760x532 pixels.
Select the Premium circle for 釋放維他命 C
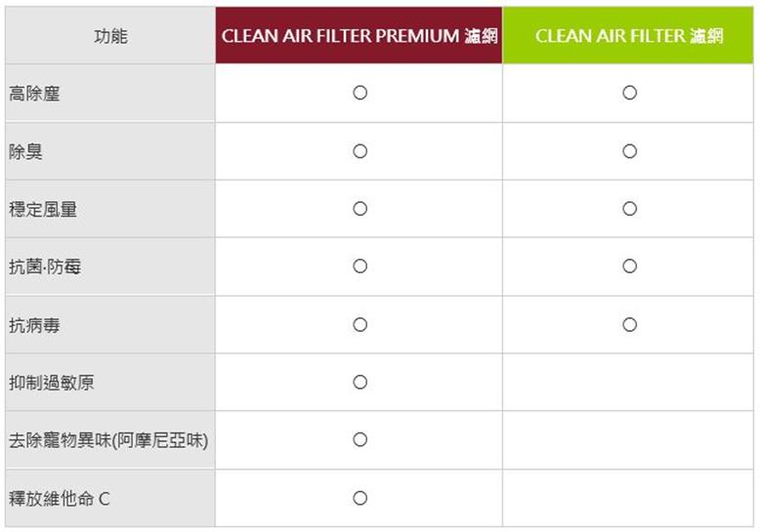pyautogui.click(x=359, y=498)
